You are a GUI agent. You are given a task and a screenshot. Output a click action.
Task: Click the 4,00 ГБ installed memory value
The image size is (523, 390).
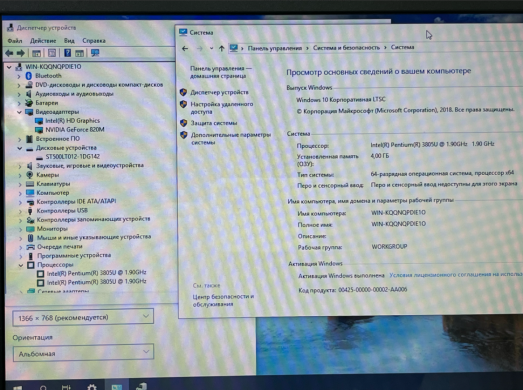coord(380,156)
